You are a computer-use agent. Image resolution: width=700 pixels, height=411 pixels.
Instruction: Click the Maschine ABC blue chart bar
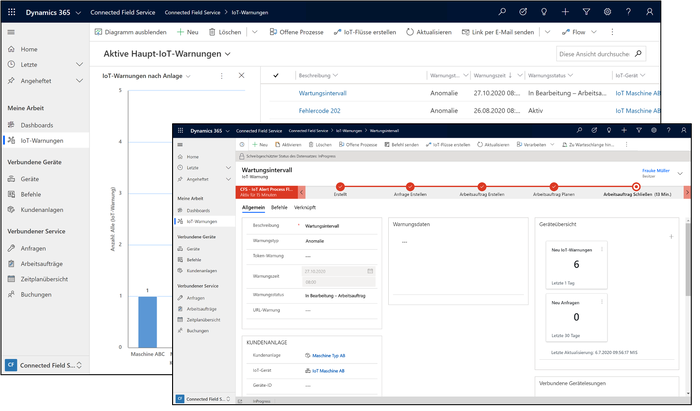coord(147,322)
